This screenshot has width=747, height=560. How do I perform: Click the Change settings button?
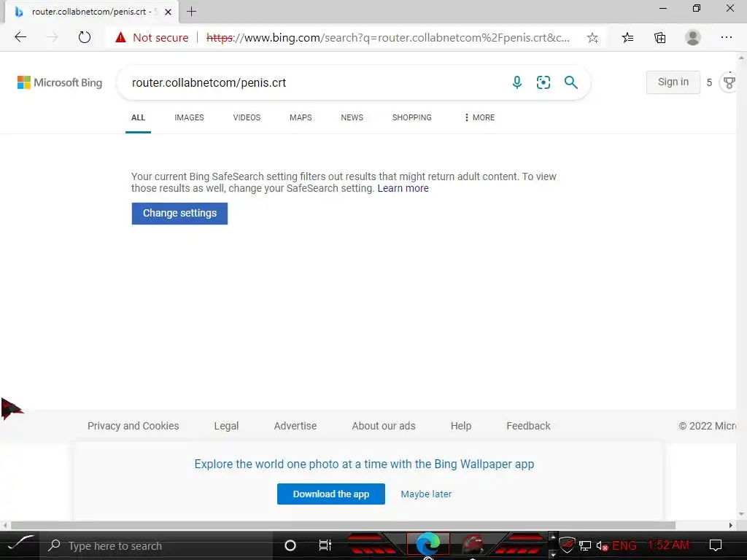(x=179, y=214)
